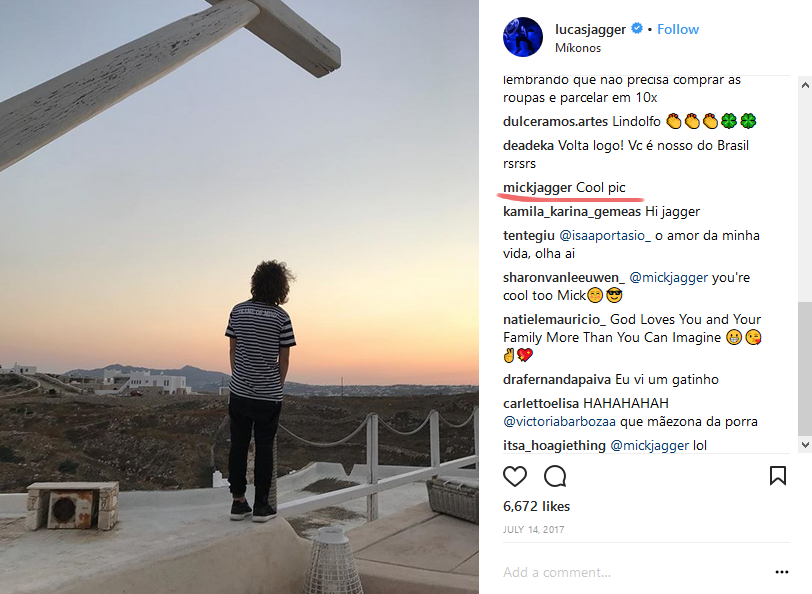Open kamila_karina_gemeas commenter profile
This screenshot has height=594, width=812.
pyautogui.click(x=572, y=211)
